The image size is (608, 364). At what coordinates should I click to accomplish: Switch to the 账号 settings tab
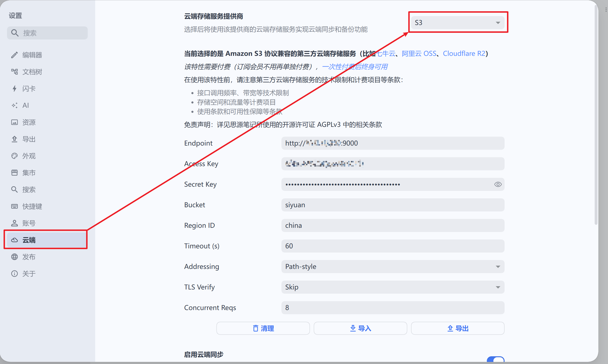[x=29, y=223]
